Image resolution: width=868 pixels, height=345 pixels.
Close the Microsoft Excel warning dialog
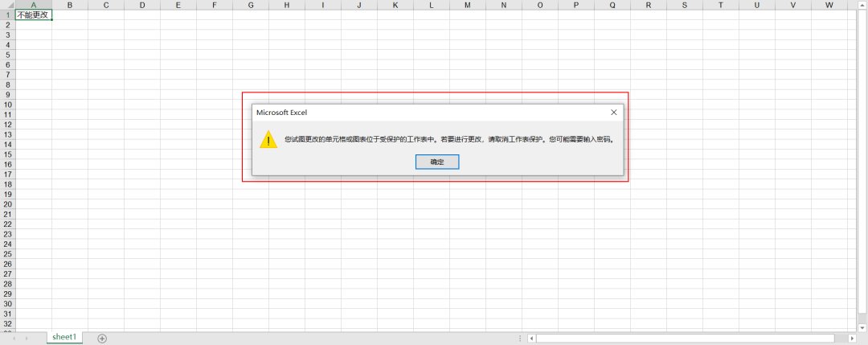pyautogui.click(x=613, y=113)
